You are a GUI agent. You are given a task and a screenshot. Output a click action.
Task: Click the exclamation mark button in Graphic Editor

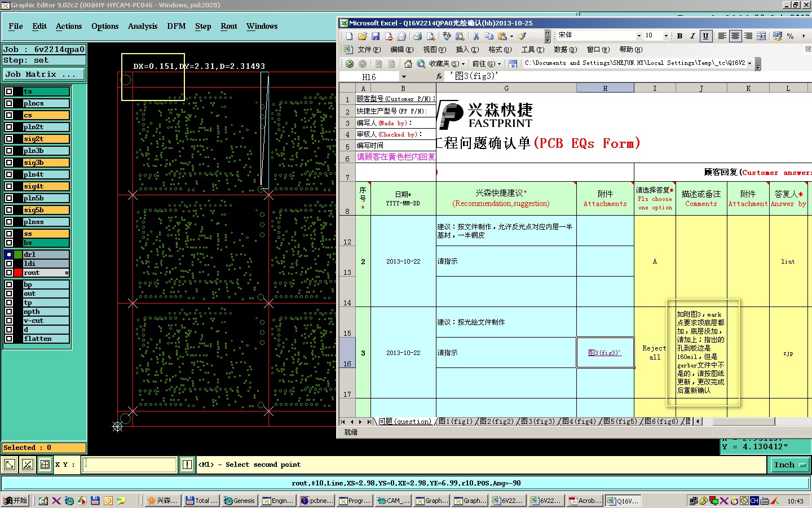(x=187, y=465)
